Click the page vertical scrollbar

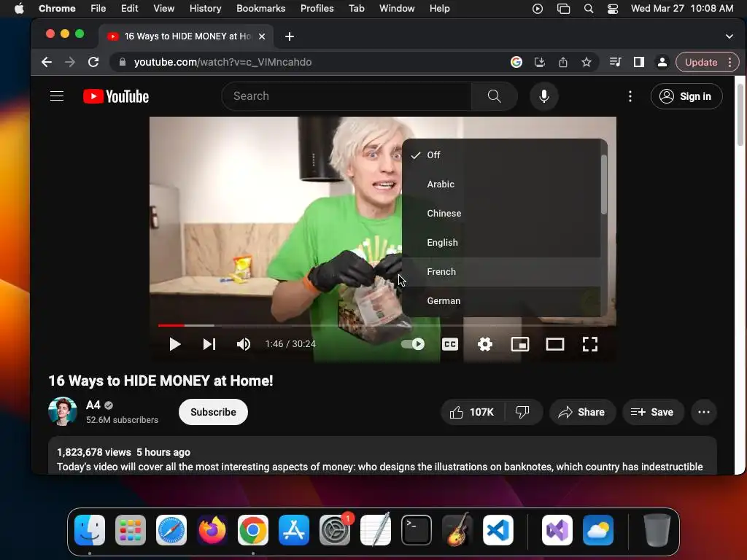tap(740, 114)
